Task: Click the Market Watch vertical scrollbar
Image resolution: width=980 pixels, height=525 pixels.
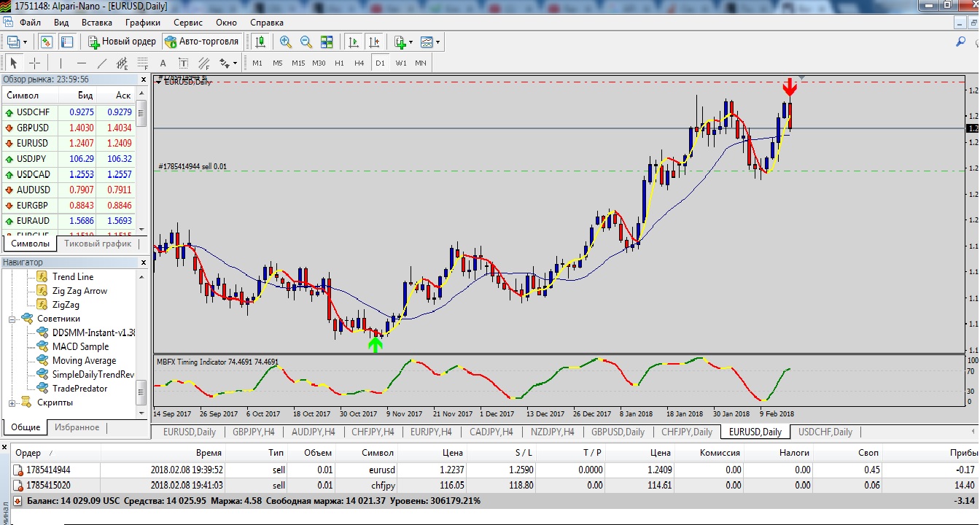Action: pyautogui.click(x=141, y=160)
